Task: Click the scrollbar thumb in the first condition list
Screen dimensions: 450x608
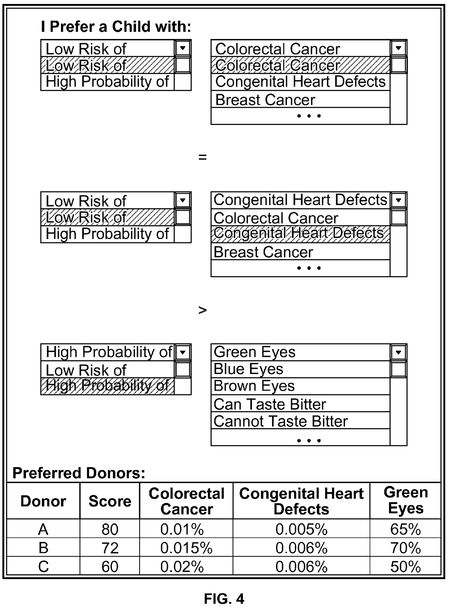Action: [x=398, y=65]
